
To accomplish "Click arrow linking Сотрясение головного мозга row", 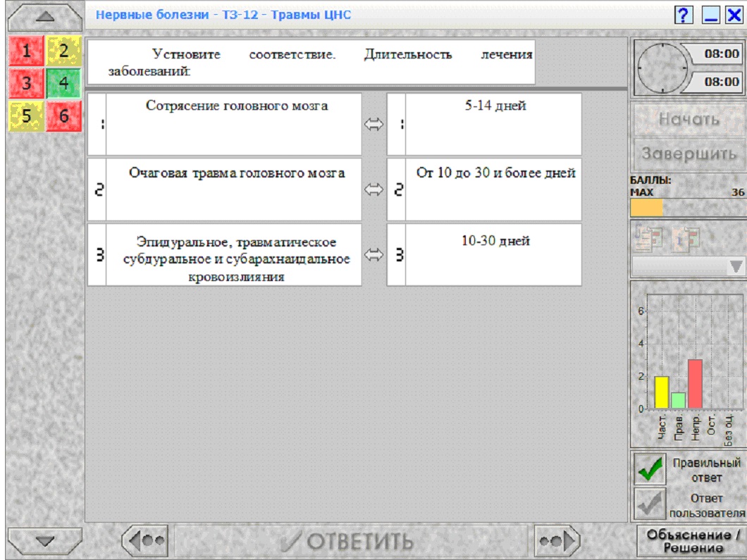I will [x=374, y=125].
